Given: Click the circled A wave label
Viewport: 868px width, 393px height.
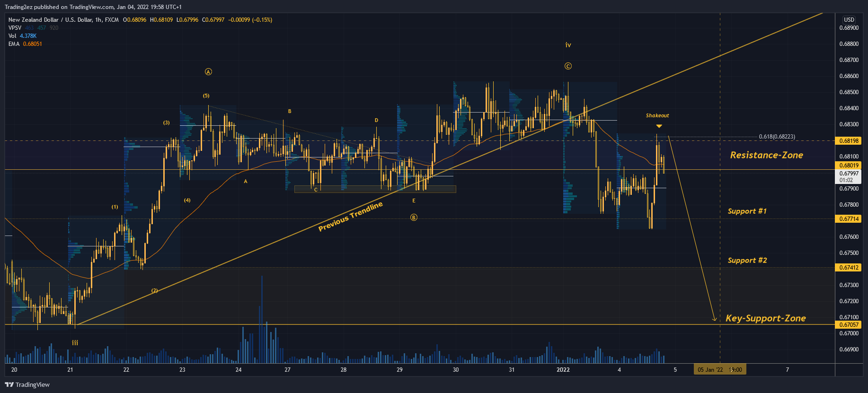Looking at the screenshot, I should tap(208, 72).
